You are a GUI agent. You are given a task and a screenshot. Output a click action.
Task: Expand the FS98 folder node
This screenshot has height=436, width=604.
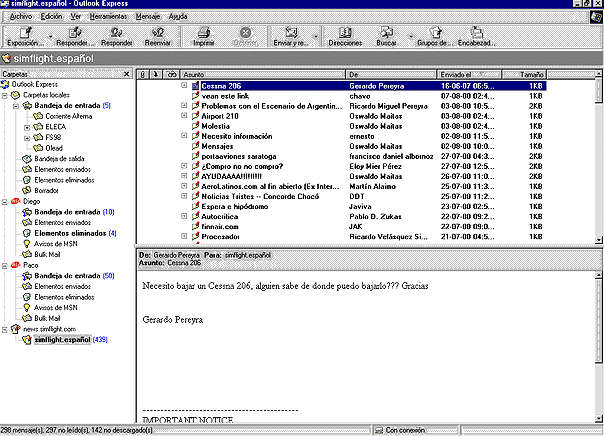point(27,138)
